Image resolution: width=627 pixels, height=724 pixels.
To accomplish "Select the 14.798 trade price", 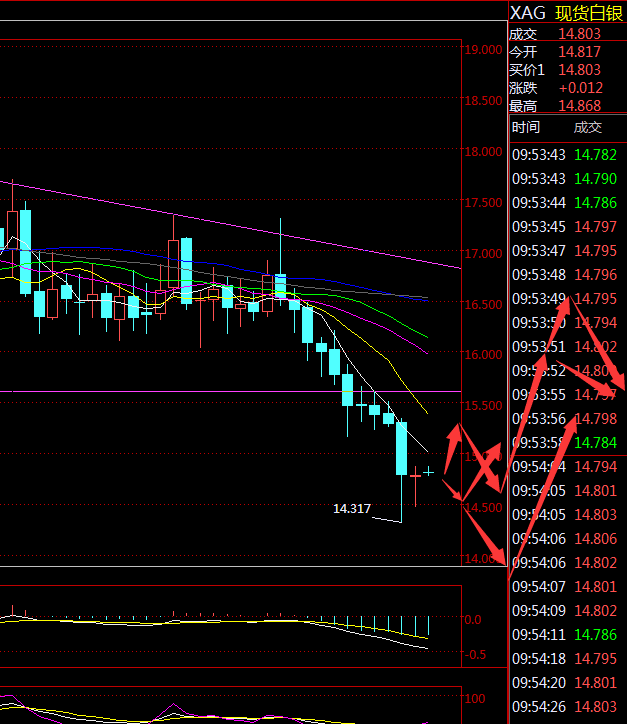I will click(596, 419).
